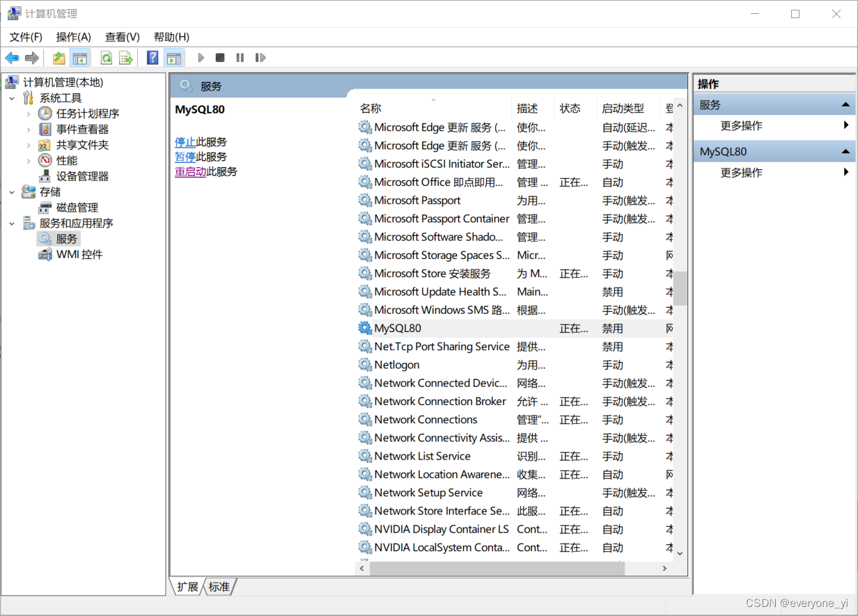Click the Back arrow toolbar icon

coord(12,58)
